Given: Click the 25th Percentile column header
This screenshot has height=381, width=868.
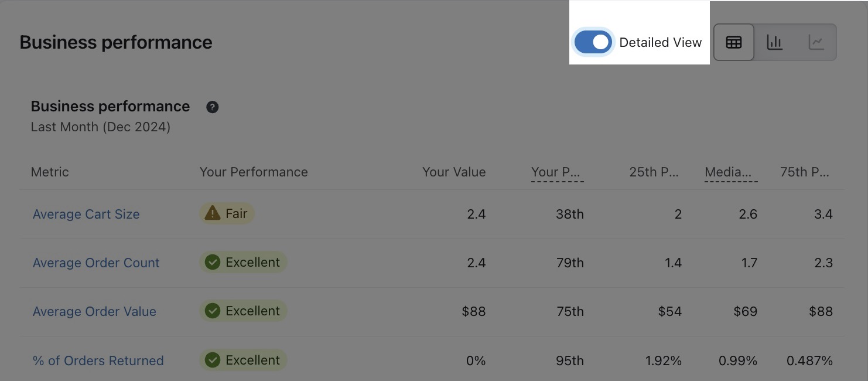Looking at the screenshot, I should click(x=654, y=172).
